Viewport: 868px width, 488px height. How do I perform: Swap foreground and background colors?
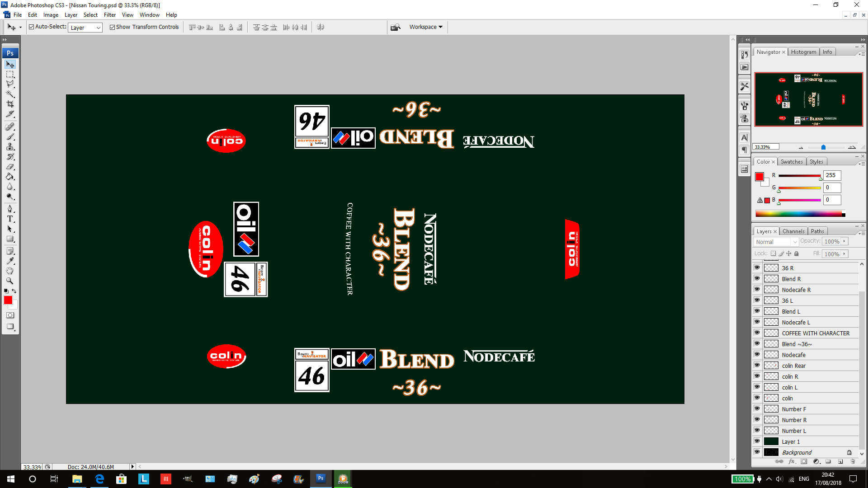click(14, 291)
